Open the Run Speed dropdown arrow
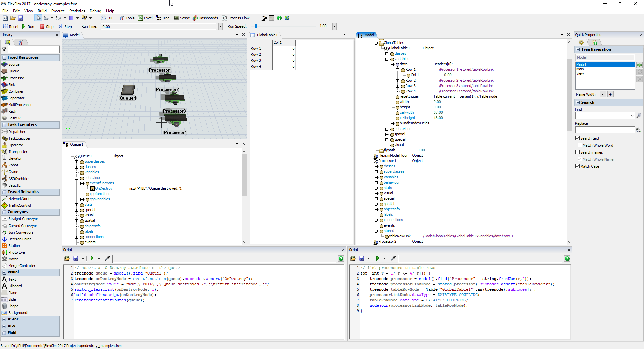 point(334,27)
